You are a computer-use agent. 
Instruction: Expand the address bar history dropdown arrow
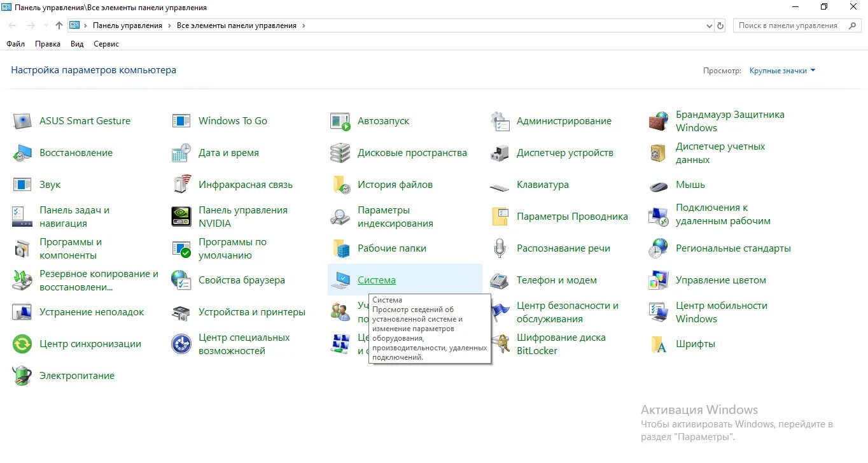[x=710, y=26]
